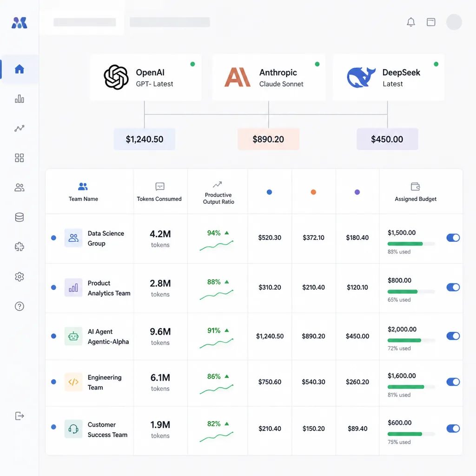Image resolution: width=476 pixels, height=476 pixels.
Task: Click the blue dot column header
Action: pyautogui.click(x=269, y=192)
